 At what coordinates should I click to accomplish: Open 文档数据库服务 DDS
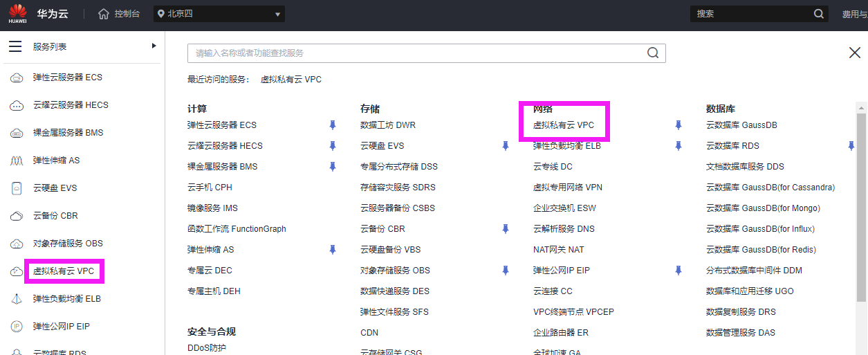[745, 167]
